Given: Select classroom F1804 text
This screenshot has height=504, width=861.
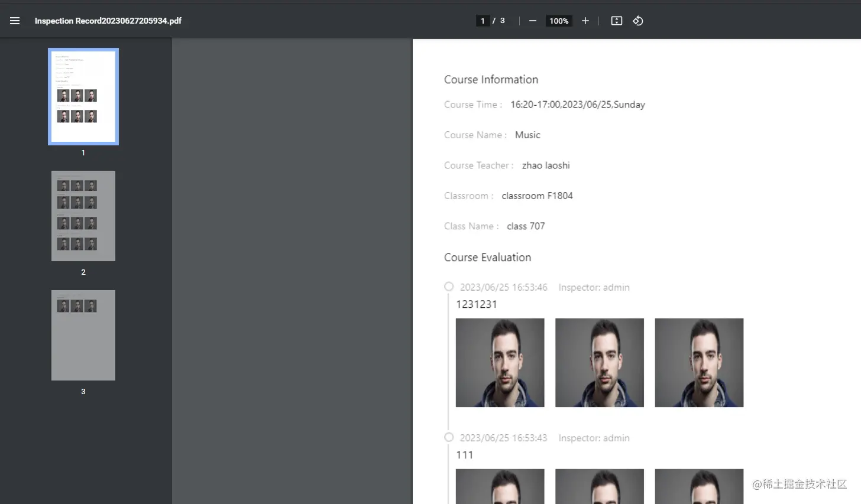Looking at the screenshot, I should (x=537, y=196).
